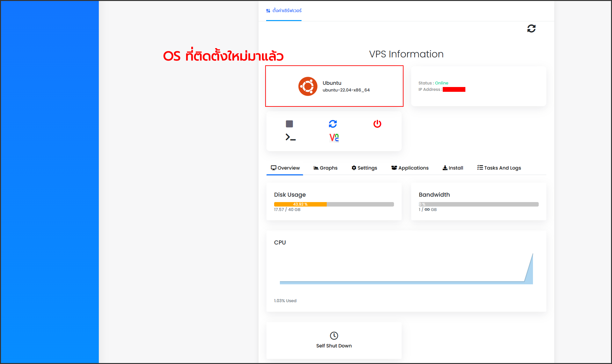Screen dimensions: 612x364
Task: Open the ตั้งค่าเซิร์ฟเวอร์ menu tab
Action: (x=284, y=11)
